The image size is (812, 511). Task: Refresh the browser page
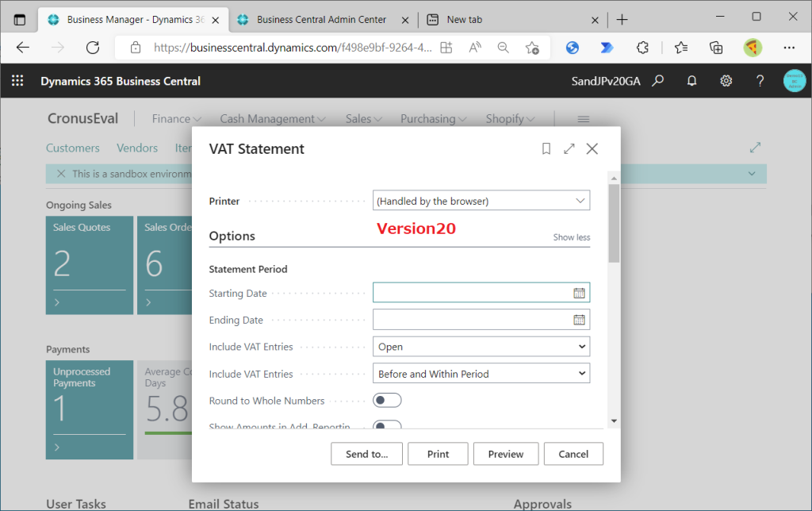(x=93, y=48)
